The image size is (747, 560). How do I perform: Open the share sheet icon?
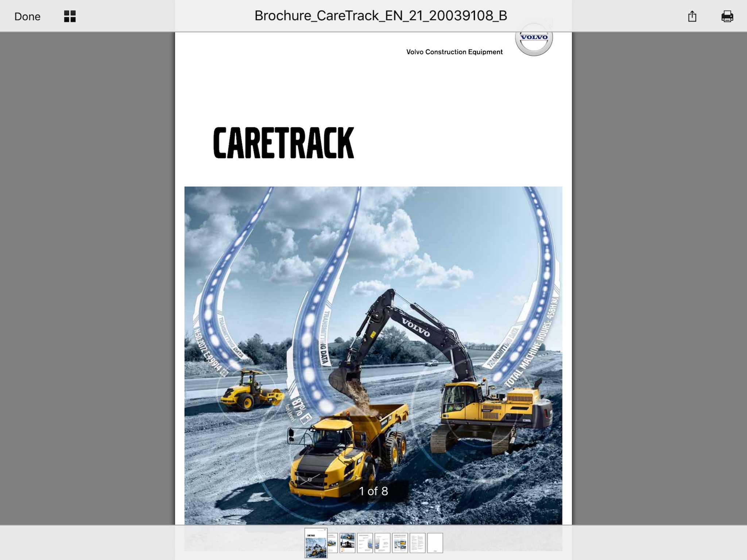pos(692,16)
